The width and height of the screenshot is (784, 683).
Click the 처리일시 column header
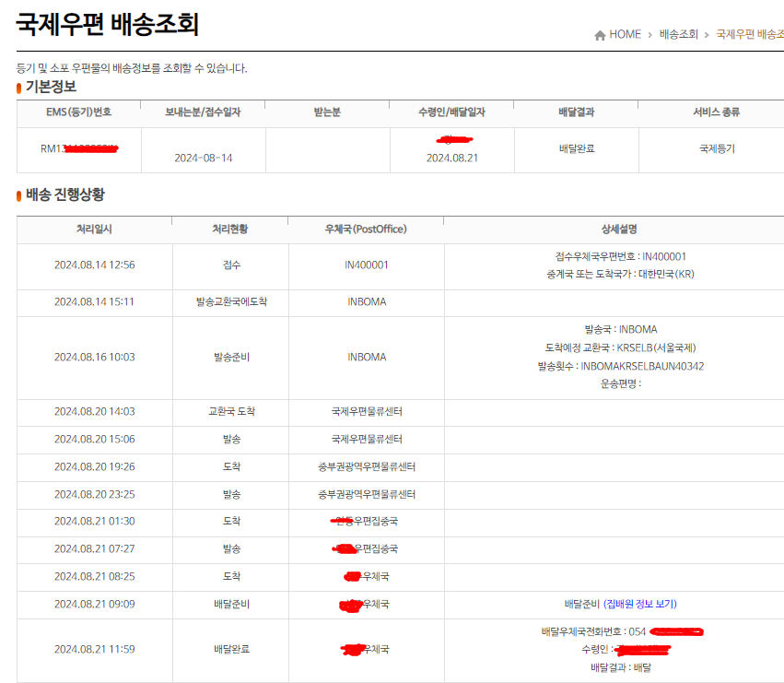tap(94, 229)
